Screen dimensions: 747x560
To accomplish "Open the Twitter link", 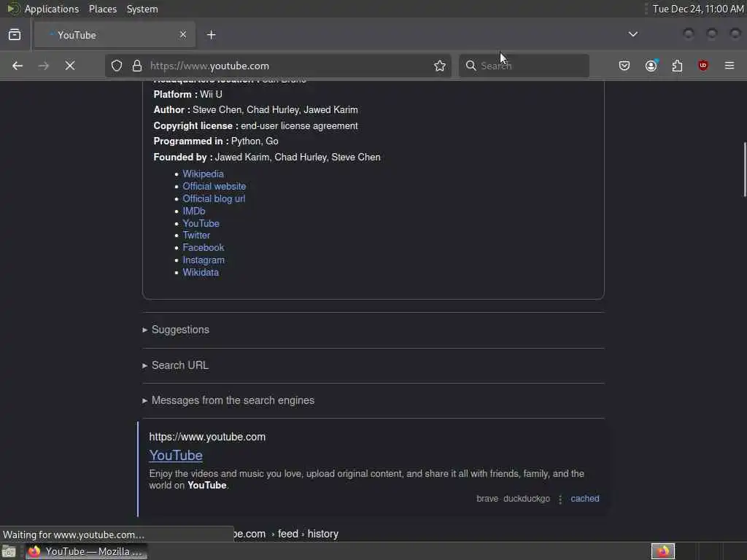I will (x=196, y=236).
